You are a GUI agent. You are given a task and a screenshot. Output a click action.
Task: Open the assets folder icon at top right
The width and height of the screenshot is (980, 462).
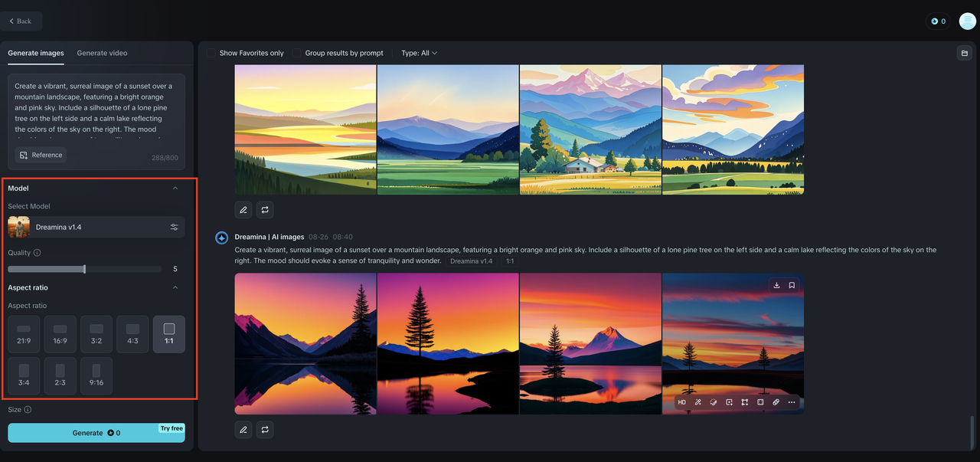click(965, 53)
